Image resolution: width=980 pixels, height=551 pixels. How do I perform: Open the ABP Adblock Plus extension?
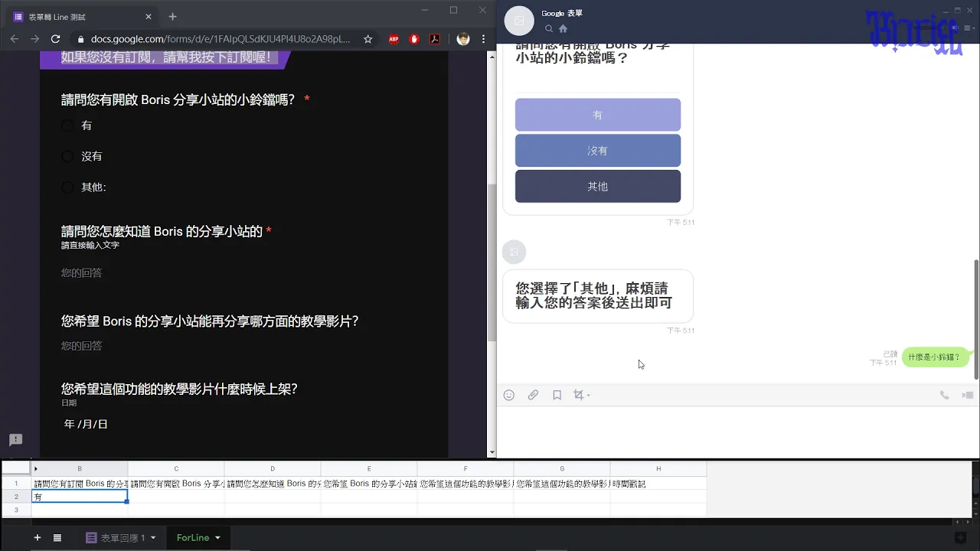(x=394, y=39)
